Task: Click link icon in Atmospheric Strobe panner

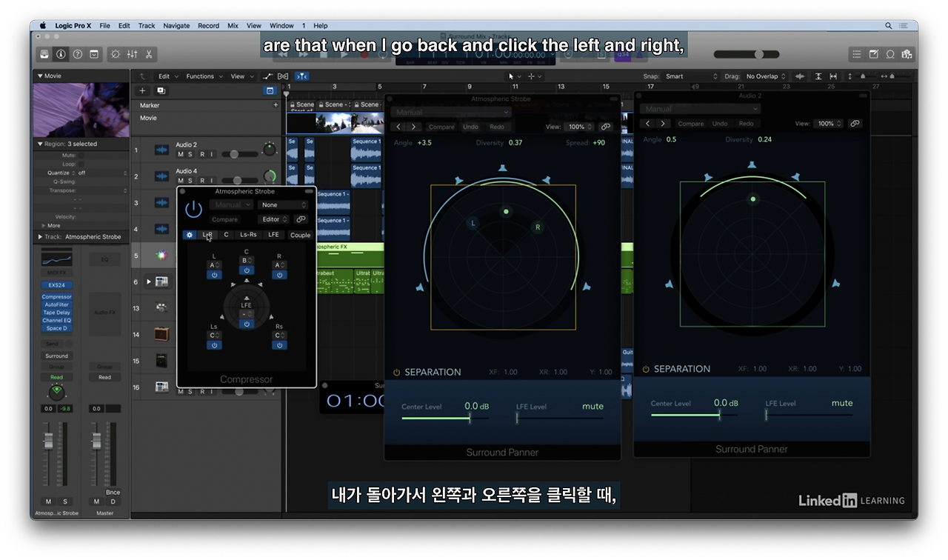Action: [x=606, y=127]
